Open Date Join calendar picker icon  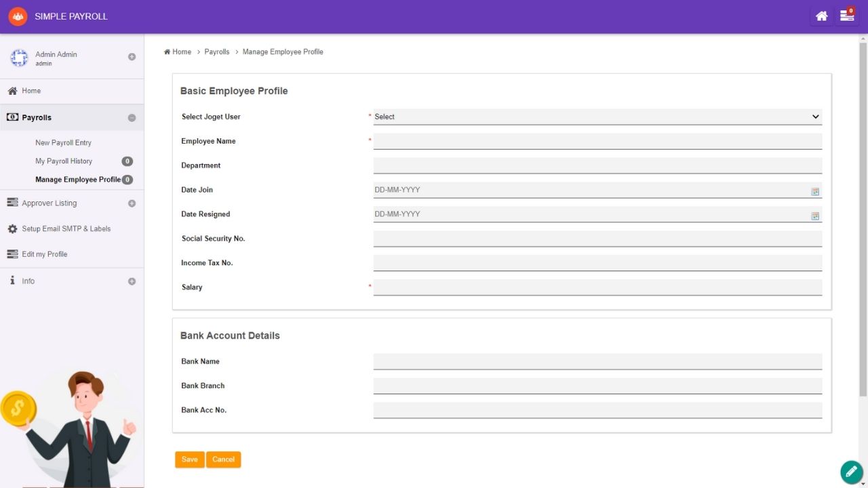(x=815, y=192)
